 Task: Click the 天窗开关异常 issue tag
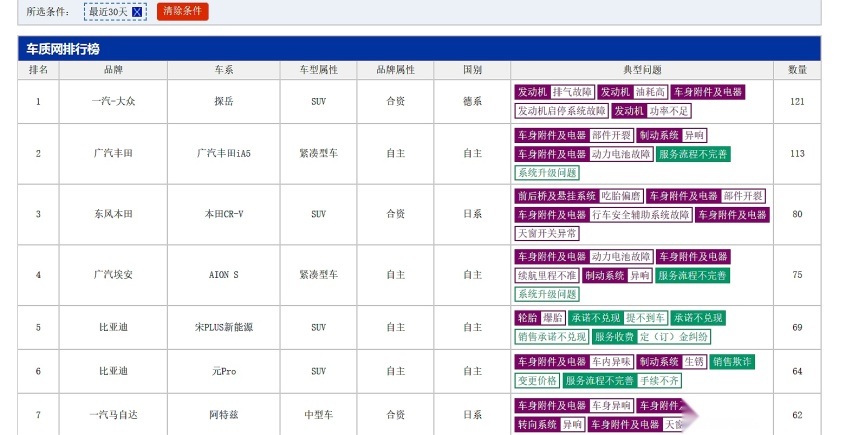547,234
